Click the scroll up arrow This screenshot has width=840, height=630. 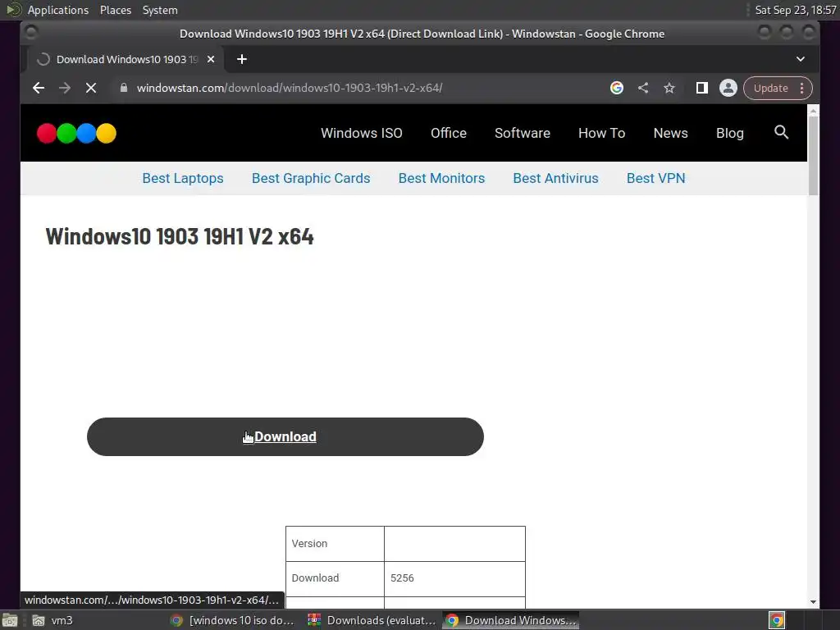coord(813,111)
